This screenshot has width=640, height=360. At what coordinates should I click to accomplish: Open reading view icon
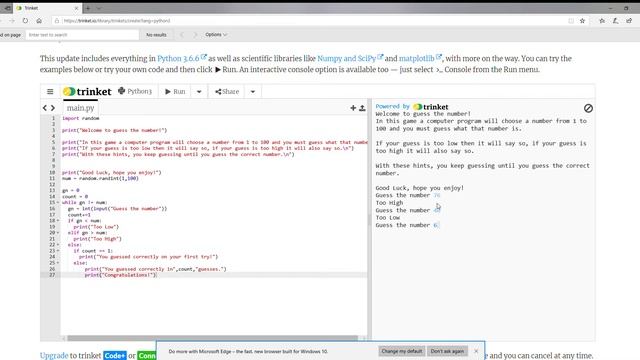pos(571,20)
